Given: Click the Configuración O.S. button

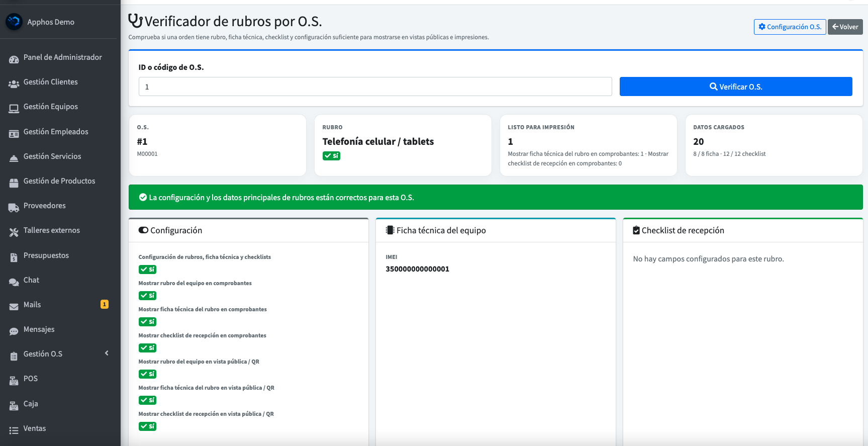Looking at the screenshot, I should (x=790, y=27).
